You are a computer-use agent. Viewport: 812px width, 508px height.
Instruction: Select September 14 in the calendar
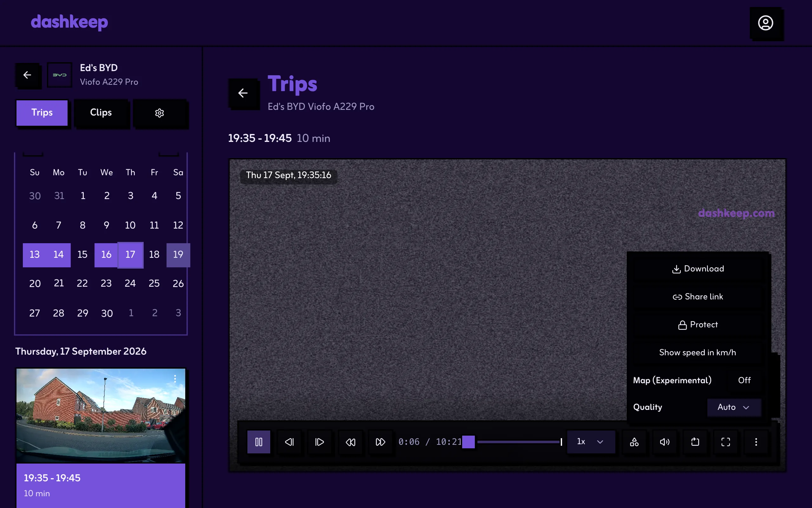click(59, 255)
